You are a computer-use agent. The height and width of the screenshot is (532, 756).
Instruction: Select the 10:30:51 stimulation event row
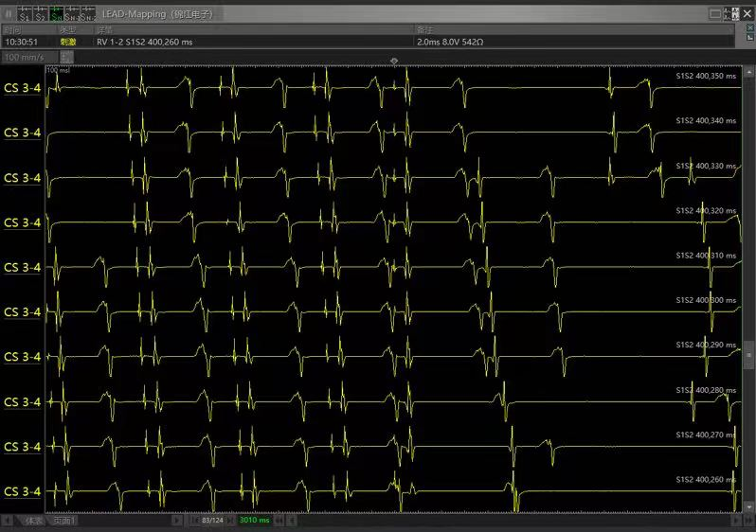pyautogui.click(x=21, y=43)
